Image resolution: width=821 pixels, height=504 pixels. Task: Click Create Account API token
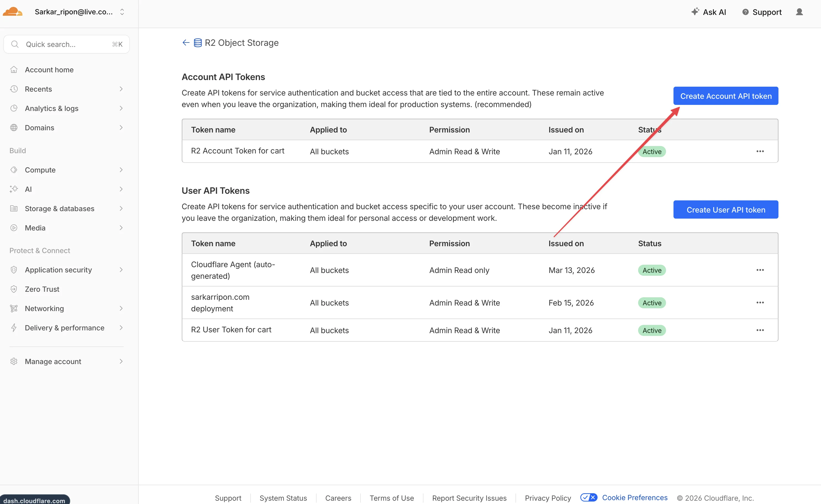click(x=726, y=96)
